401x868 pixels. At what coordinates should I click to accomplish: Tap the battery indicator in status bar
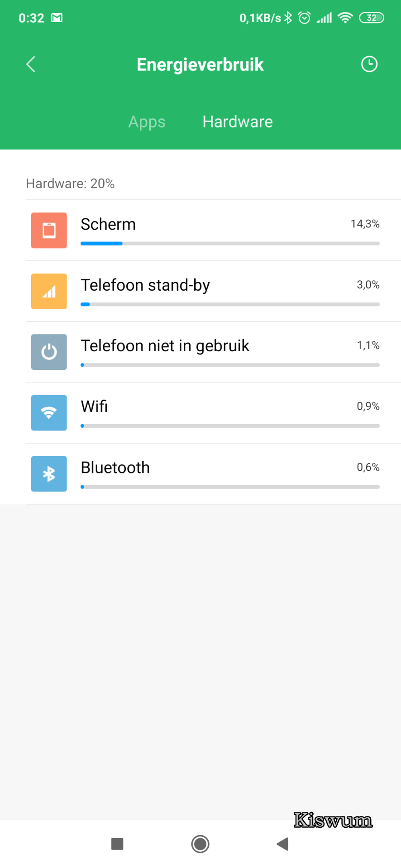click(371, 18)
